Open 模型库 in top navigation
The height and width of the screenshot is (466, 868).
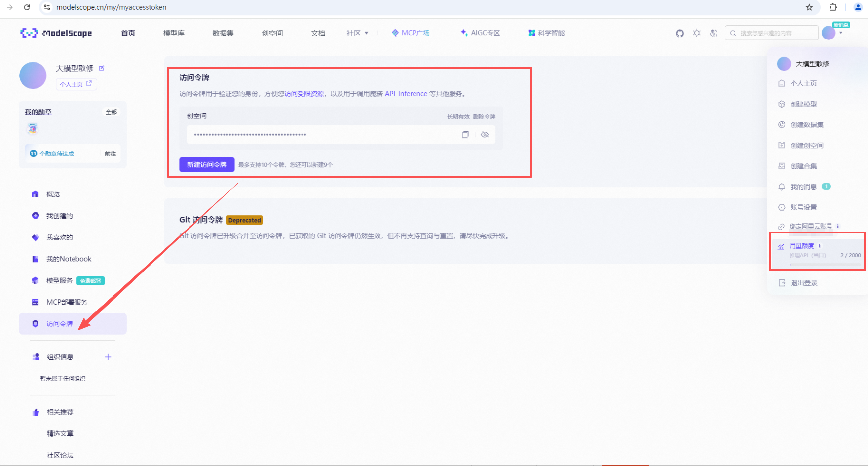pyautogui.click(x=174, y=33)
